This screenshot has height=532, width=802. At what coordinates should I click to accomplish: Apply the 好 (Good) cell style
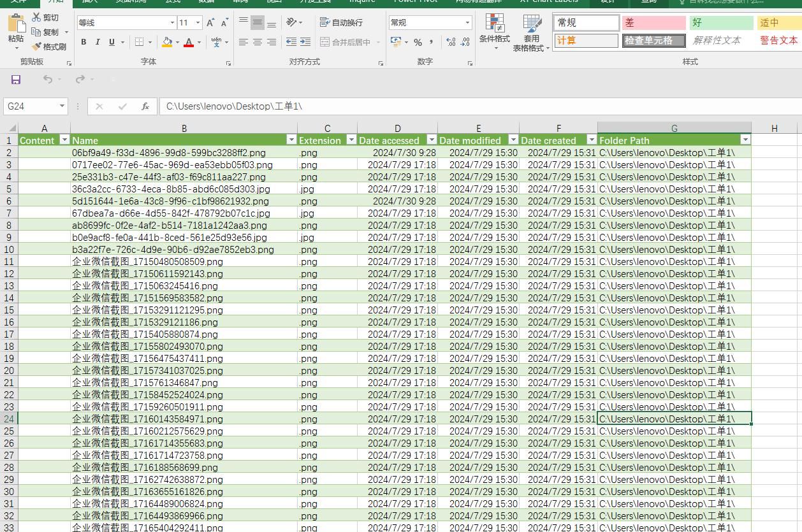720,22
